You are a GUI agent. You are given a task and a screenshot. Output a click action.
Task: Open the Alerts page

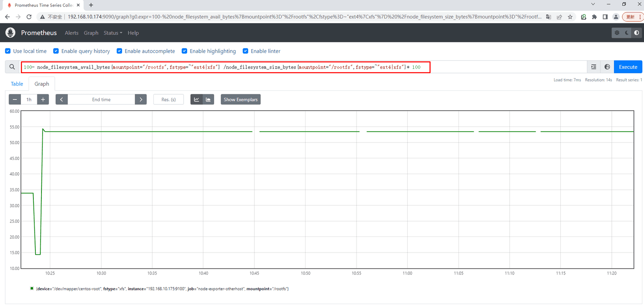coord(72,33)
